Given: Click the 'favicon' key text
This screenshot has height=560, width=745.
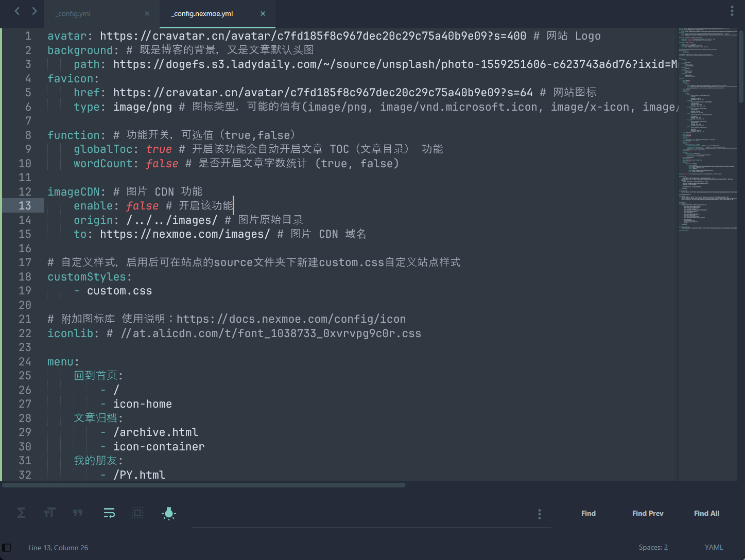Looking at the screenshot, I should [x=70, y=79].
